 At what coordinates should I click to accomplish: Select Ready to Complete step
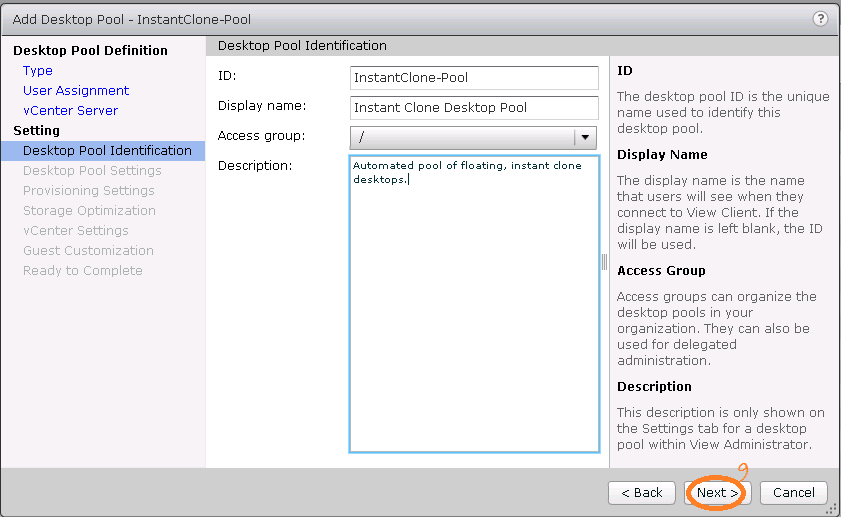83,270
